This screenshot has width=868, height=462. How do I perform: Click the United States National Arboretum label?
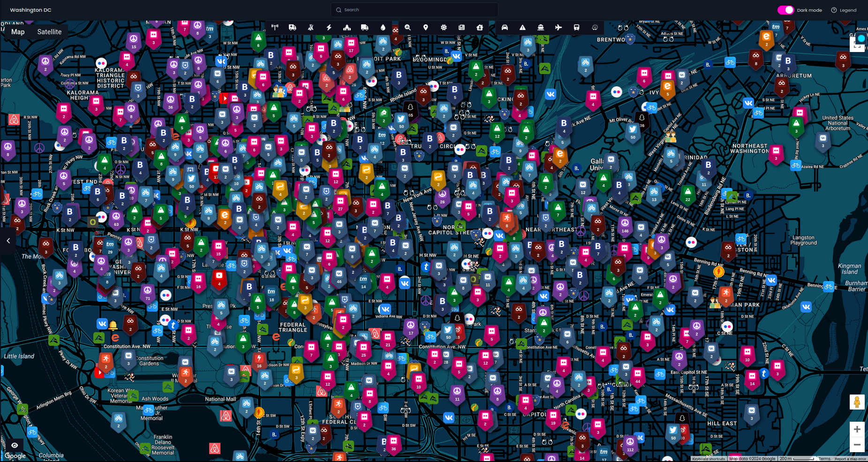pos(838,123)
